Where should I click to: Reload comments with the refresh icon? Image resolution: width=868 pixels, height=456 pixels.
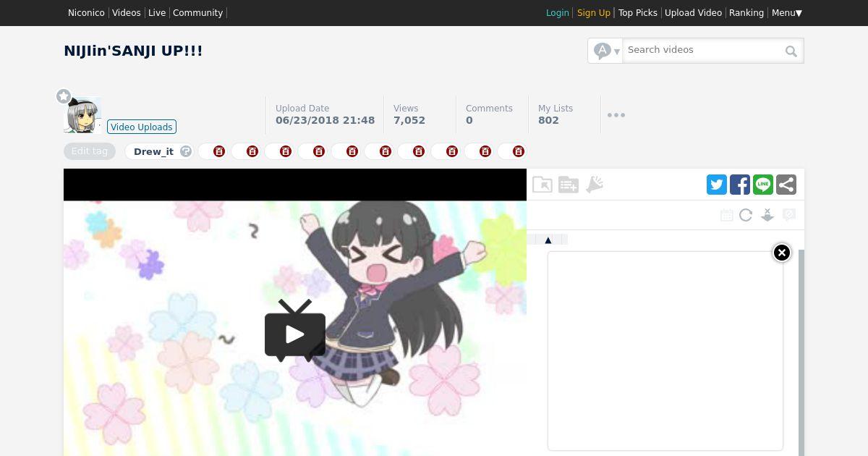tap(746, 215)
